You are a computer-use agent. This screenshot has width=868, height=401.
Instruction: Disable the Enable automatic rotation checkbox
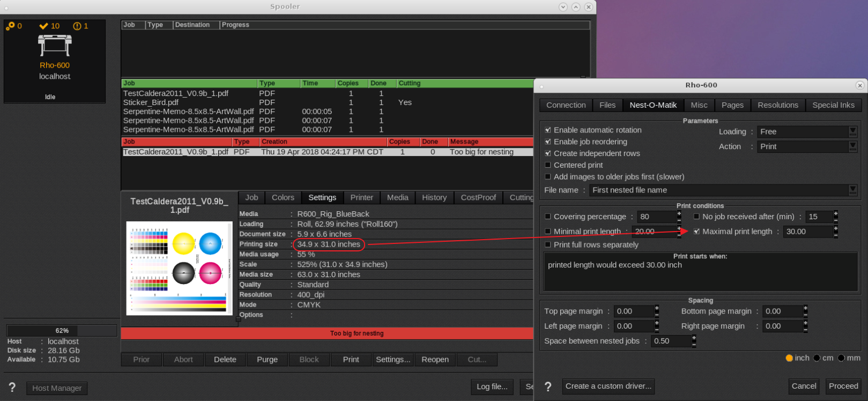tap(548, 130)
